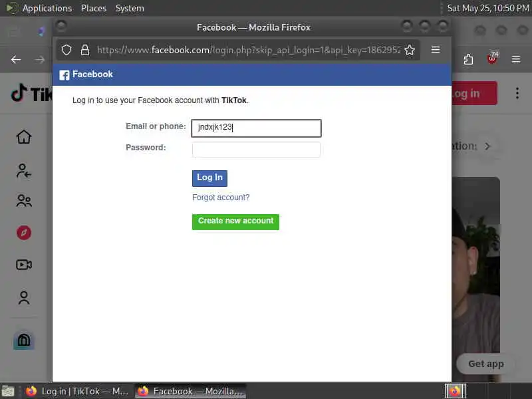Click the chevron arrow next to 'ation:' in TikTok
This screenshot has width=532, height=399.
click(x=487, y=146)
